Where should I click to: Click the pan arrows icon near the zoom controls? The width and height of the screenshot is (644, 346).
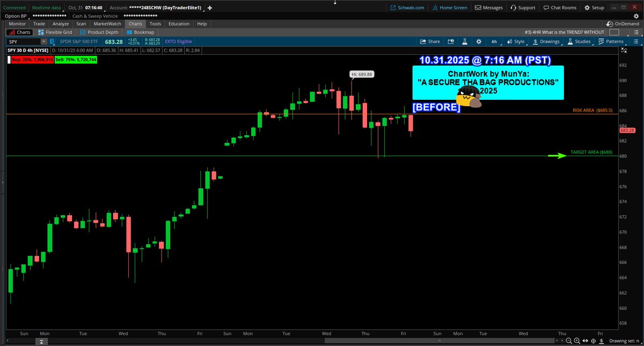[x=585, y=341]
